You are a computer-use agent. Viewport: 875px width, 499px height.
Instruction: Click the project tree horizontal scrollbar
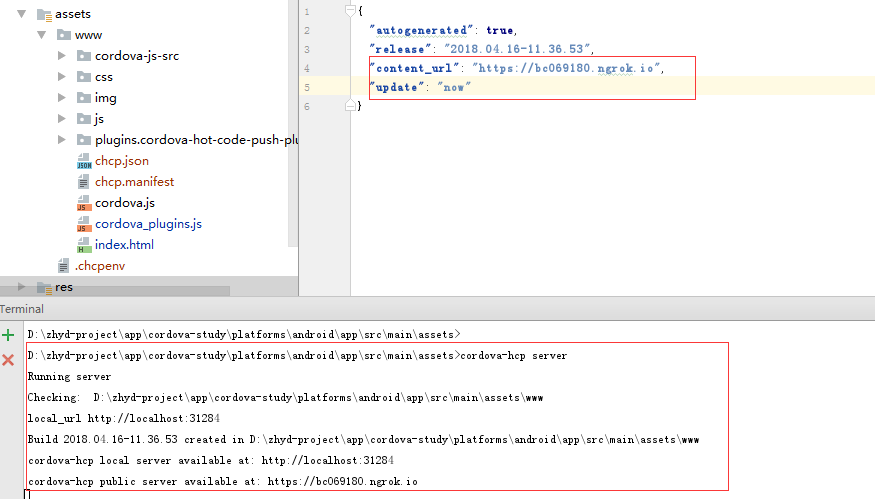click(115, 291)
